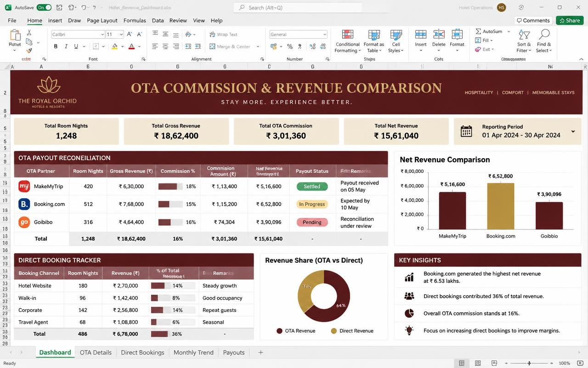Screen dimensions: 588x368
Task: Open the Fill dropdown
Action: click(484, 40)
